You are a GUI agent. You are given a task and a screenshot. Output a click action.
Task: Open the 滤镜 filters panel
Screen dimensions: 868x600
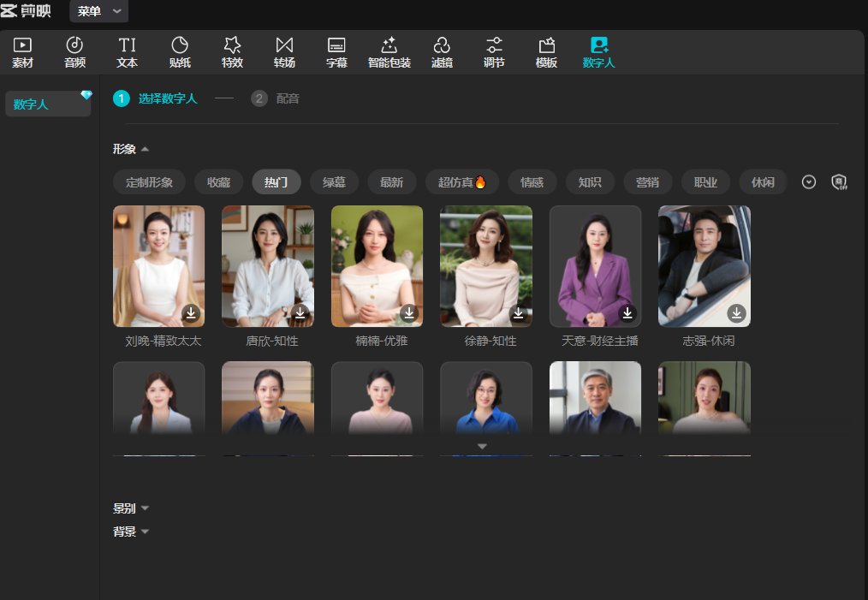[442, 52]
